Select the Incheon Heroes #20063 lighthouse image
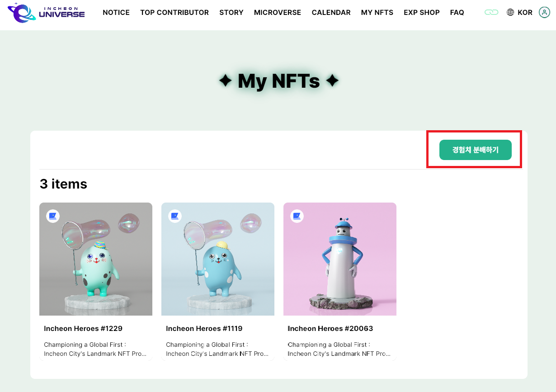The height and width of the screenshot is (392, 556). pos(340,259)
